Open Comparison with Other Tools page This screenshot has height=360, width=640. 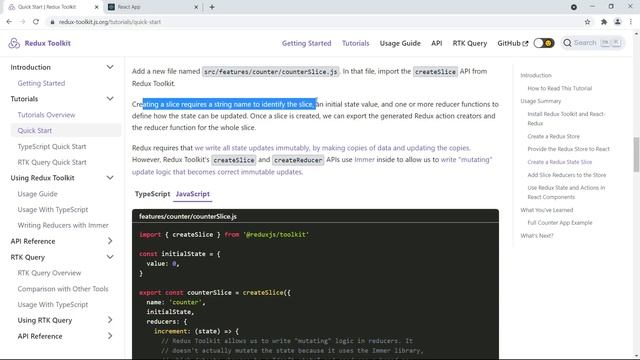63,289
